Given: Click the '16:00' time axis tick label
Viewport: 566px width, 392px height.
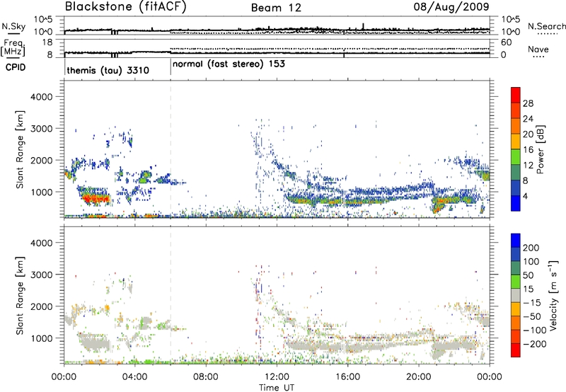Looking at the screenshot, I should coord(347,377).
